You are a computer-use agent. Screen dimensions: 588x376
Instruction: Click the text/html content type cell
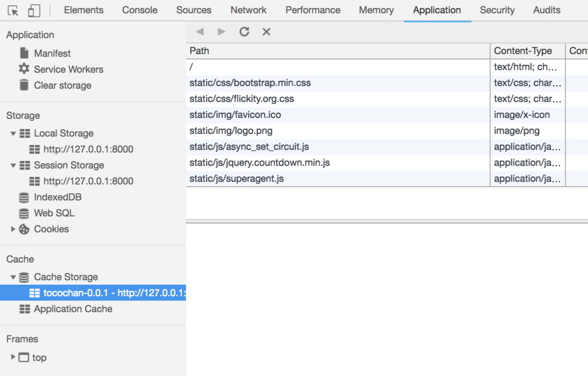pyautogui.click(x=528, y=67)
